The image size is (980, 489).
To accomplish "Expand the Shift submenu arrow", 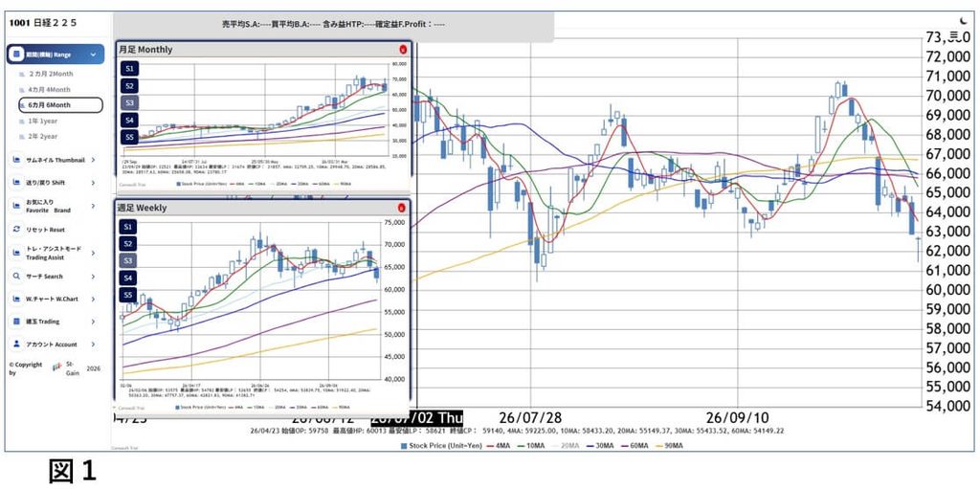I will point(93,183).
